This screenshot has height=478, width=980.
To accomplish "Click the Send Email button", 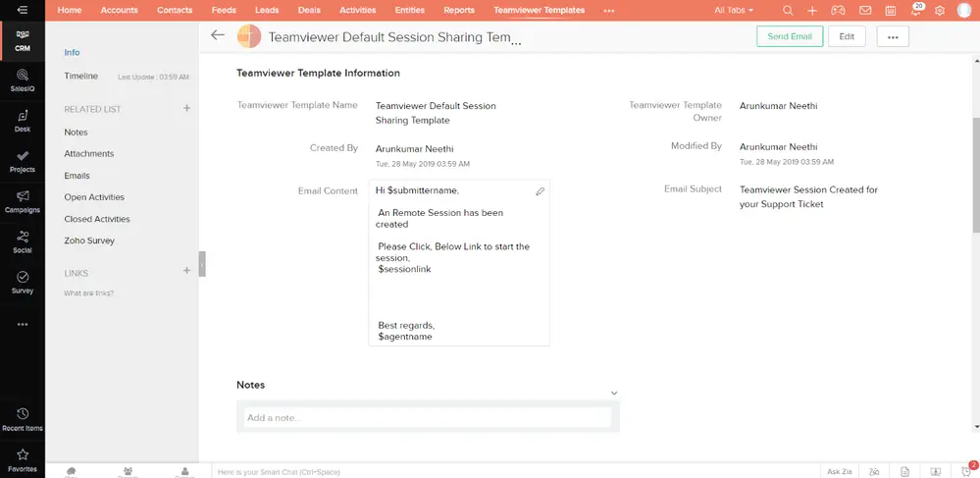I will click(790, 36).
